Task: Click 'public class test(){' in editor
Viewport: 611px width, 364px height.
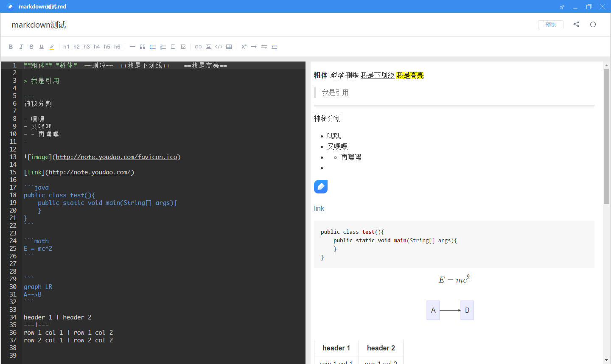Action: click(x=59, y=195)
